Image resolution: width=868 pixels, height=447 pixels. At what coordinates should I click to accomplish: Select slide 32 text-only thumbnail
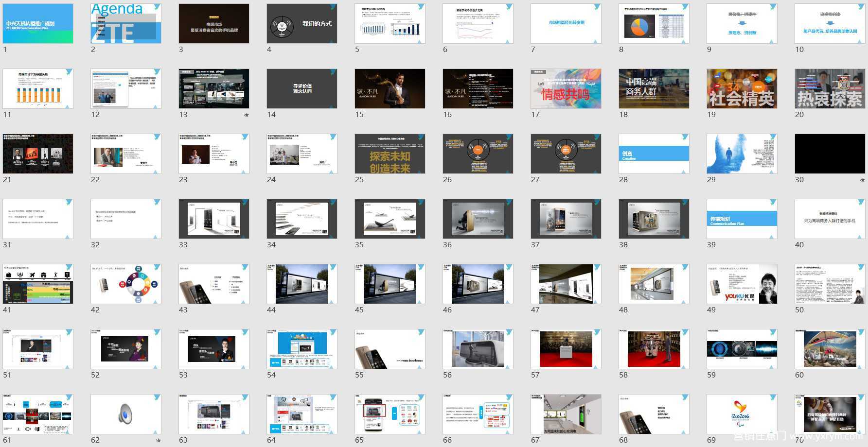point(126,219)
